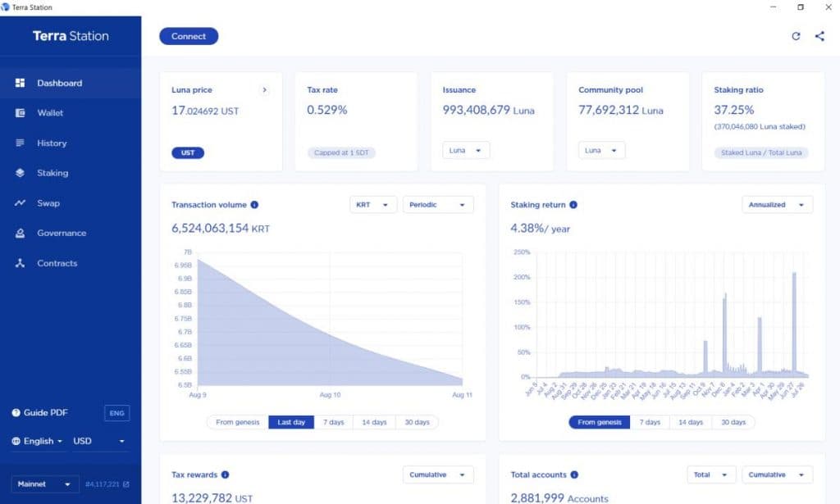The width and height of the screenshot is (840, 504).
Task: Open the KRT currency dropdown
Action: [373, 204]
